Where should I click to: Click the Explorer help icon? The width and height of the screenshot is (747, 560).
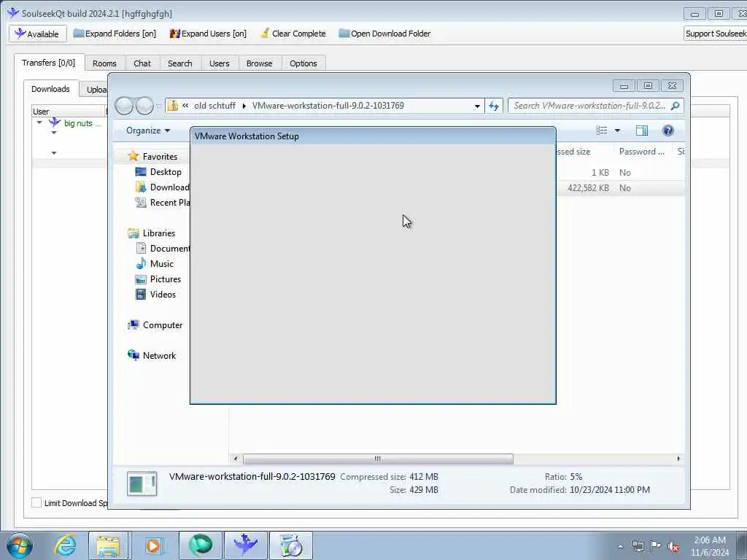tap(668, 131)
